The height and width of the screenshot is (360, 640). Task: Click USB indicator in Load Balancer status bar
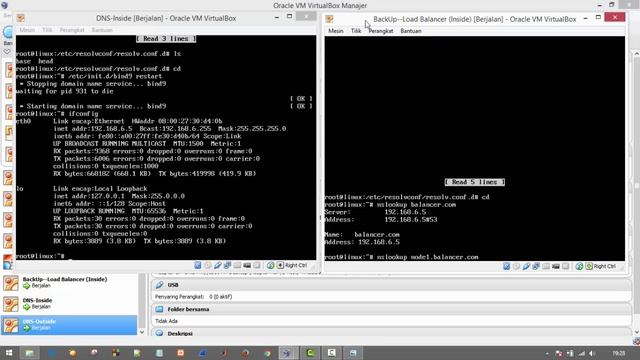click(x=526, y=266)
